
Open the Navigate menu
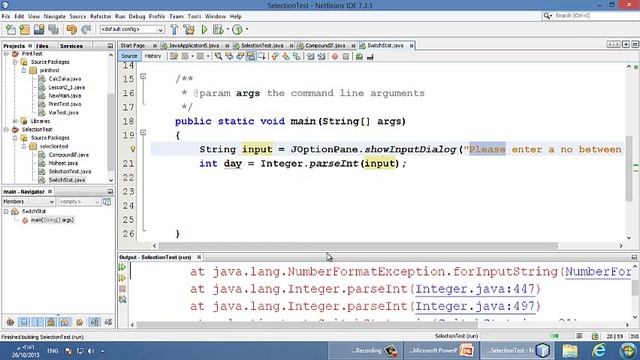[x=54, y=16]
